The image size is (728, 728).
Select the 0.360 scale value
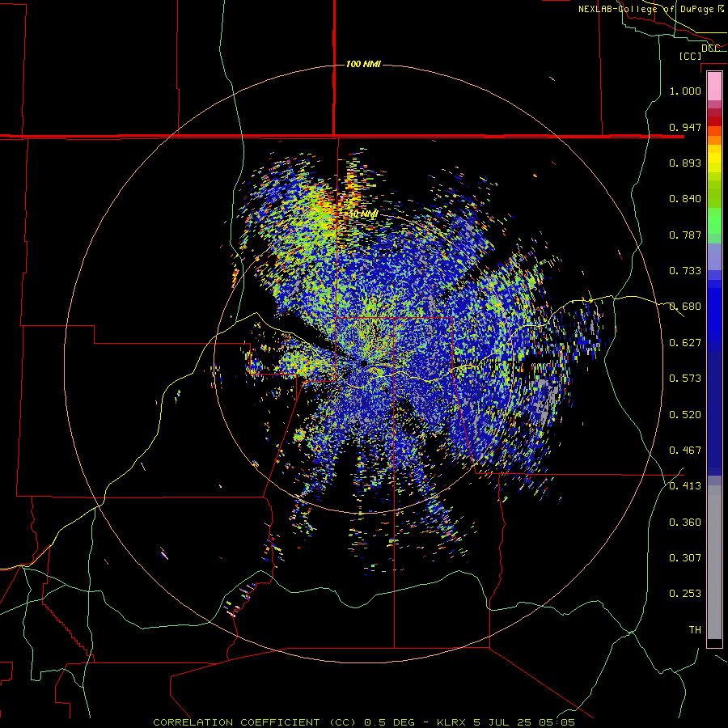(685, 523)
